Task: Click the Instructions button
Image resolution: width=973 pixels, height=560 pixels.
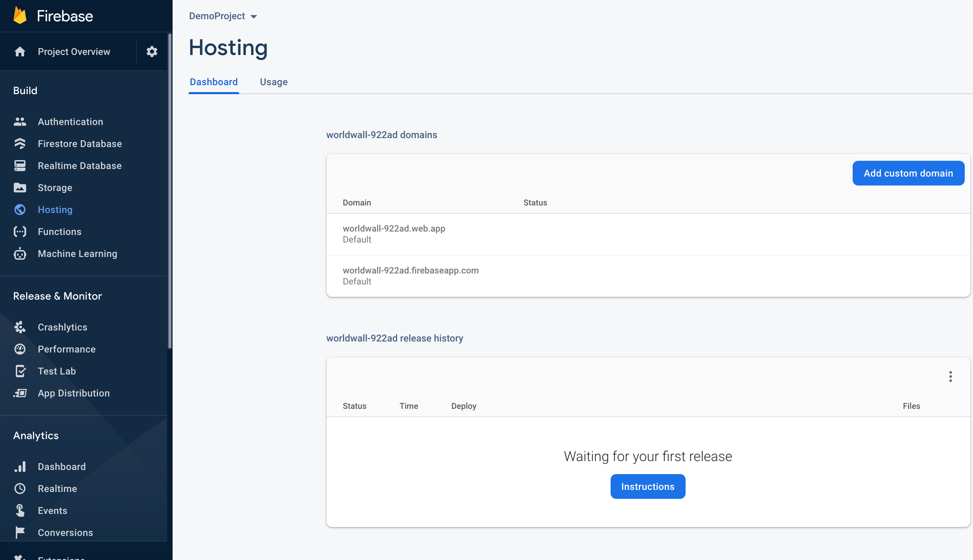Action: (647, 486)
